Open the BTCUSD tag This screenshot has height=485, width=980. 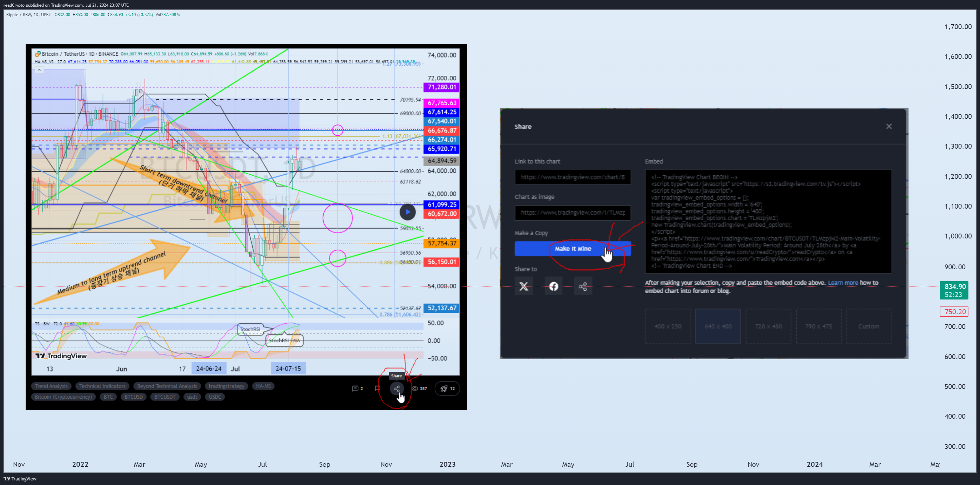pos(133,397)
